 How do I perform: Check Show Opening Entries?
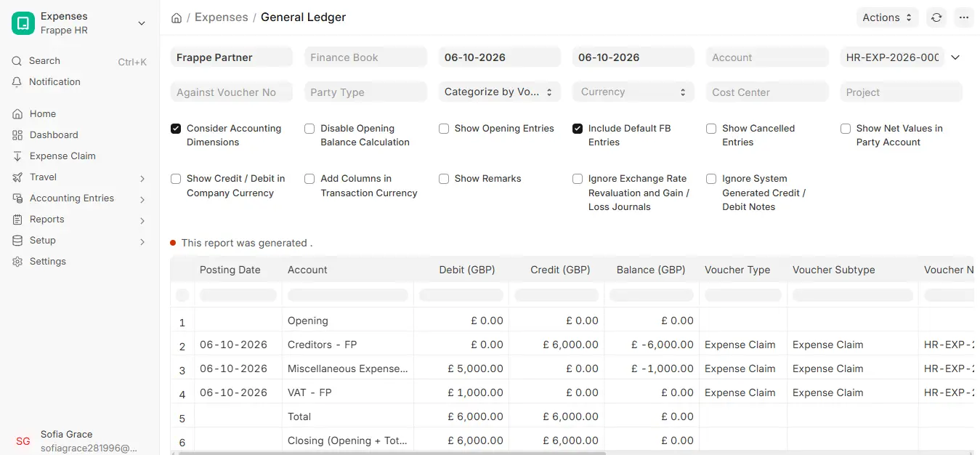(444, 129)
